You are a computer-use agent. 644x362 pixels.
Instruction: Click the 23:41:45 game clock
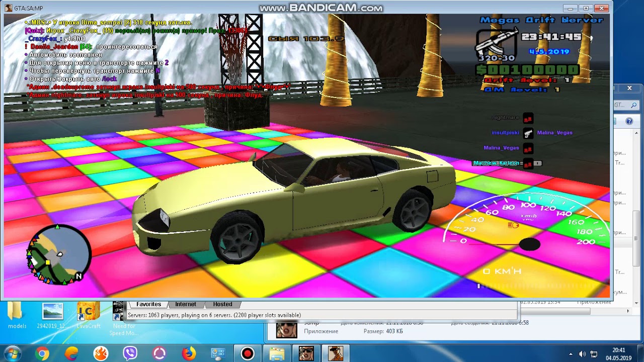coord(551,37)
